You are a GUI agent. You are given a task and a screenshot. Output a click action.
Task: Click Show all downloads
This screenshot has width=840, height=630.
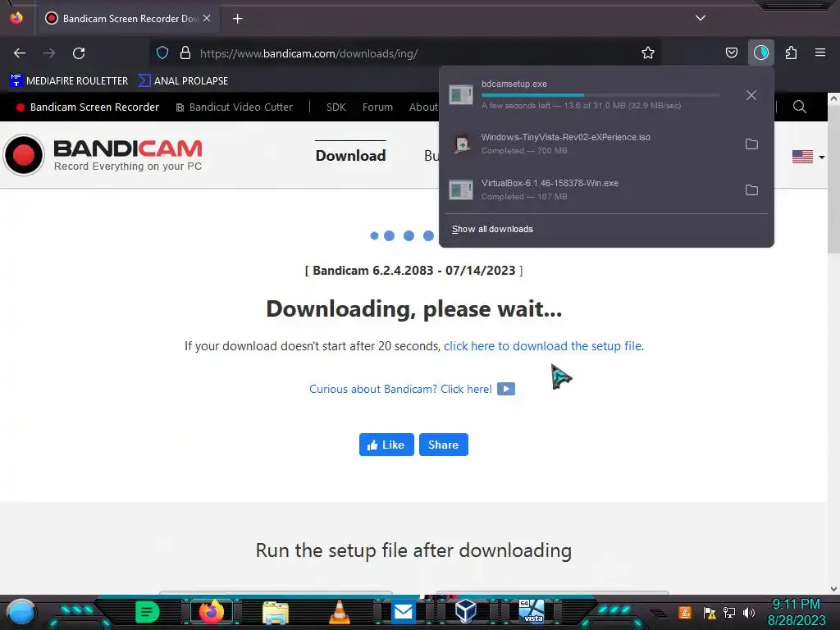coord(492,230)
